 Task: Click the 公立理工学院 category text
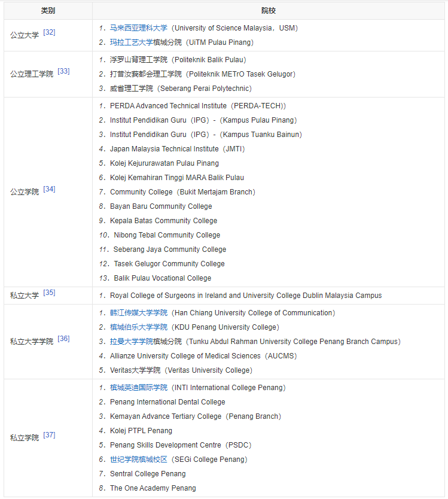[x=32, y=74]
